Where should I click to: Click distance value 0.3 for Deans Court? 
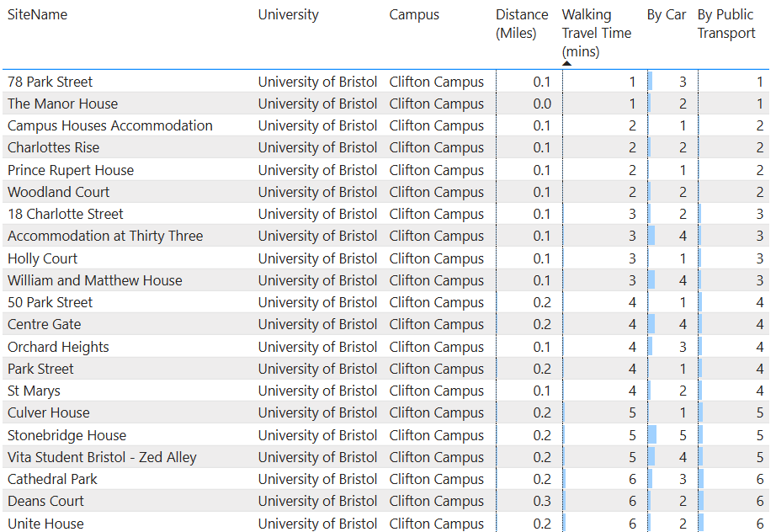click(542, 501)
